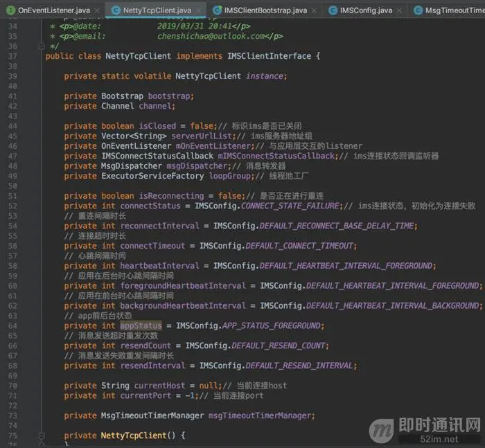The width and height of the screenshot is (485, 448).
Task: Click the Vector<String> type on line 45
Action: (134, 136)
